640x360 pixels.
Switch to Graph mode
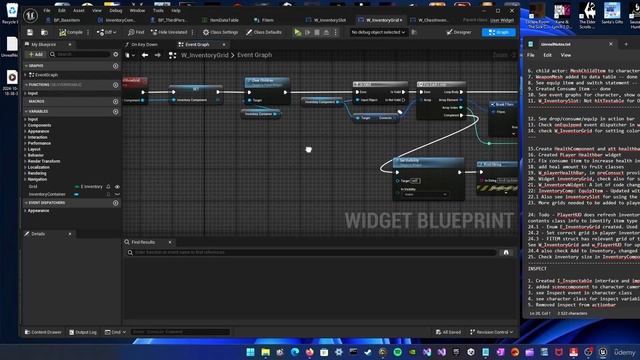(x=499, y=32)
